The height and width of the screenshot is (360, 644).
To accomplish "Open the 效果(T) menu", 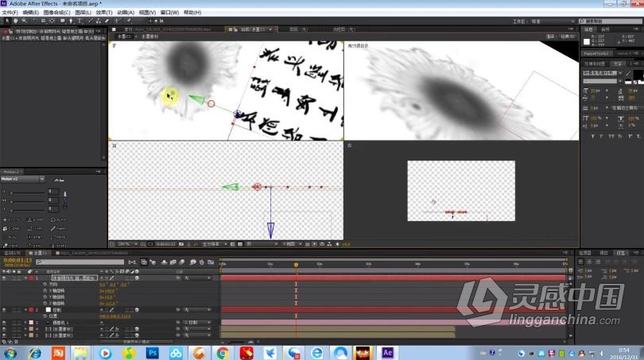I will [x=104, y=13].
